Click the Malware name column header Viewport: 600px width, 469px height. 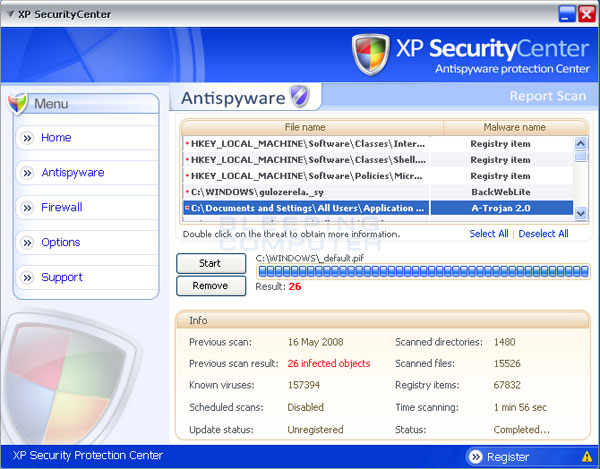tap(515, 127)
